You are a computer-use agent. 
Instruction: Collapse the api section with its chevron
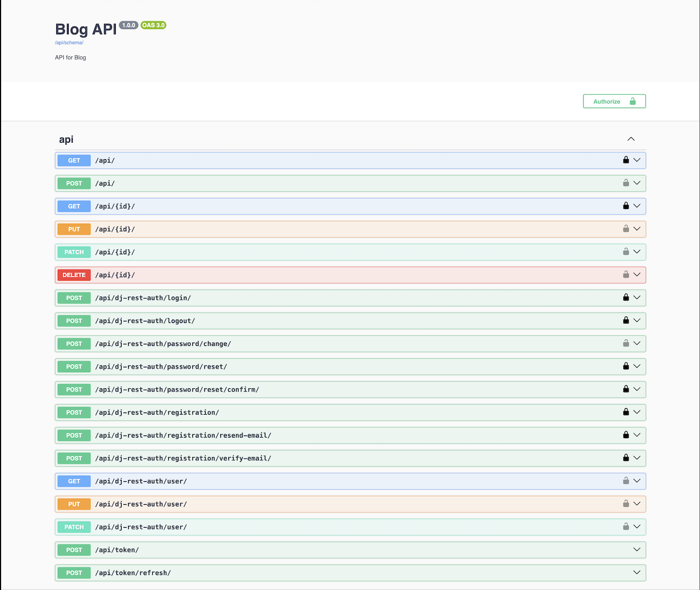(x=631, y=139)
